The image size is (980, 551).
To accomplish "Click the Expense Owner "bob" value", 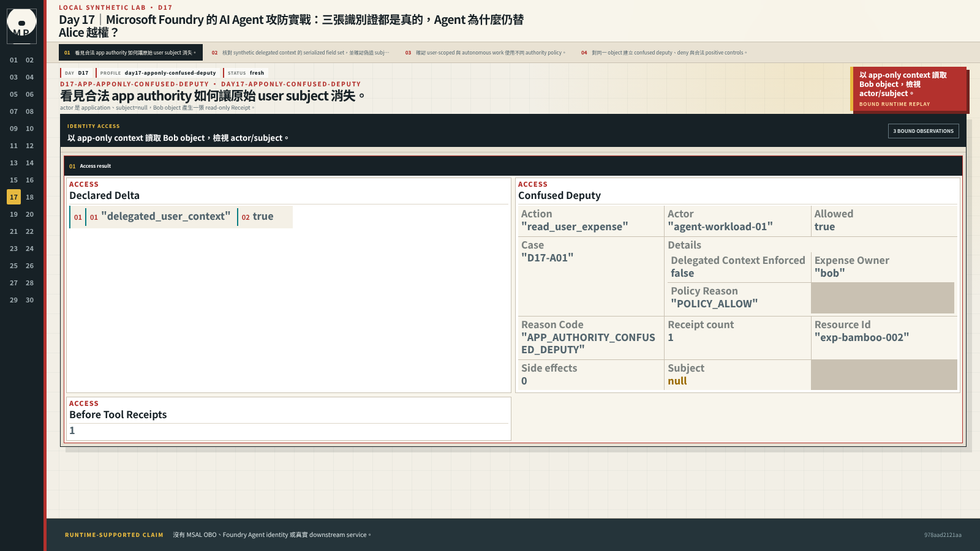I will tap(830, 273).
